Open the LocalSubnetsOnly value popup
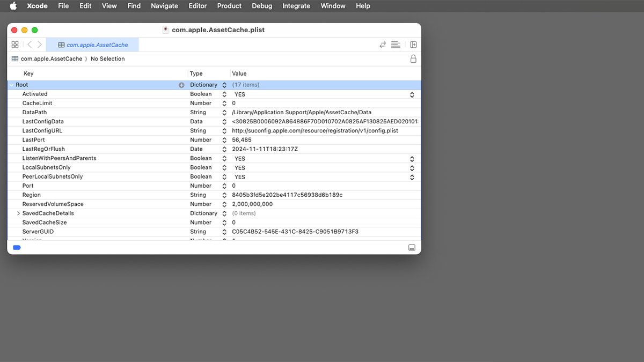Image resolution: width=644 pixels, height=362 pixels. pyautogui.click(x=412, y=168)
